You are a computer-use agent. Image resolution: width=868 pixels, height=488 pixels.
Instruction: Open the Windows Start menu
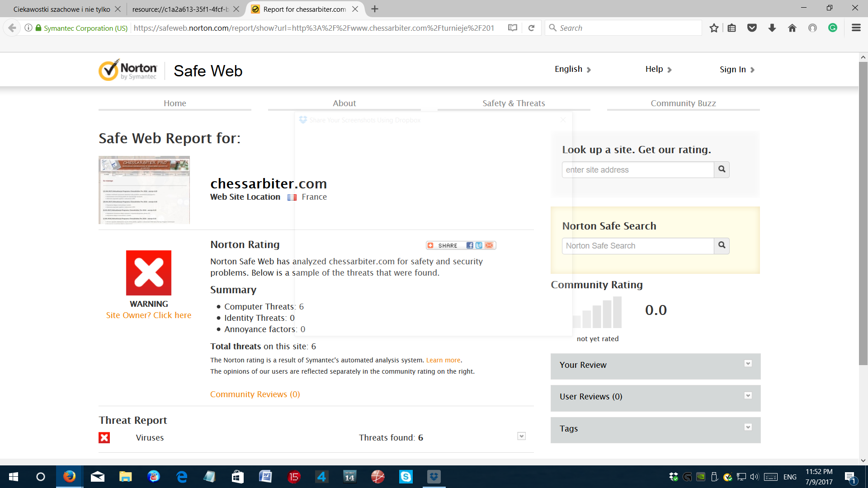[x=14, y=477]
